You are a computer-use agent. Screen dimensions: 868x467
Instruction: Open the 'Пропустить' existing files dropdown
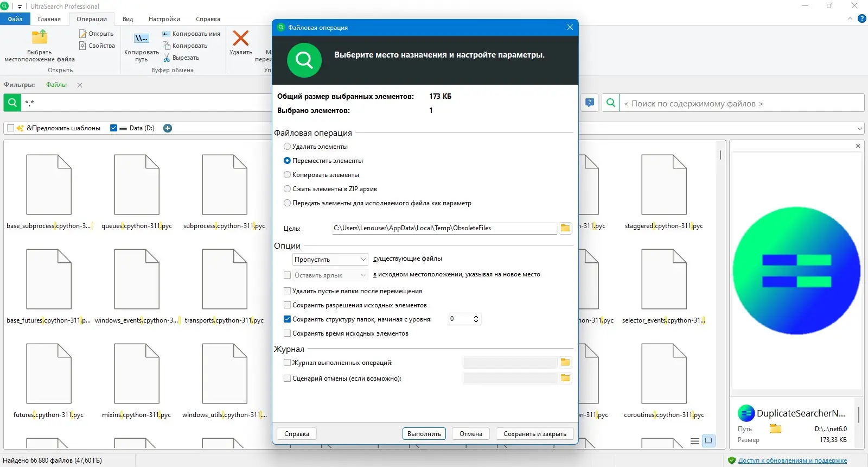tap(330, 260)
